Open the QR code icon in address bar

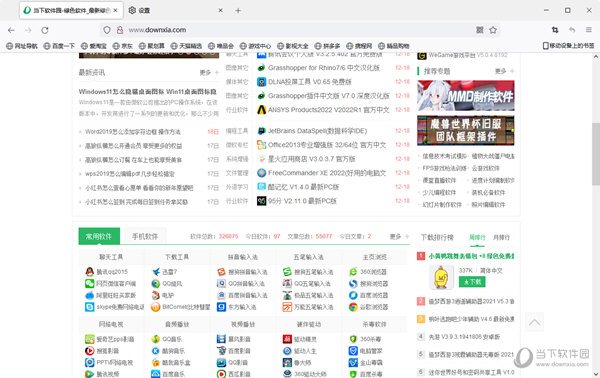tap(479, 30)
